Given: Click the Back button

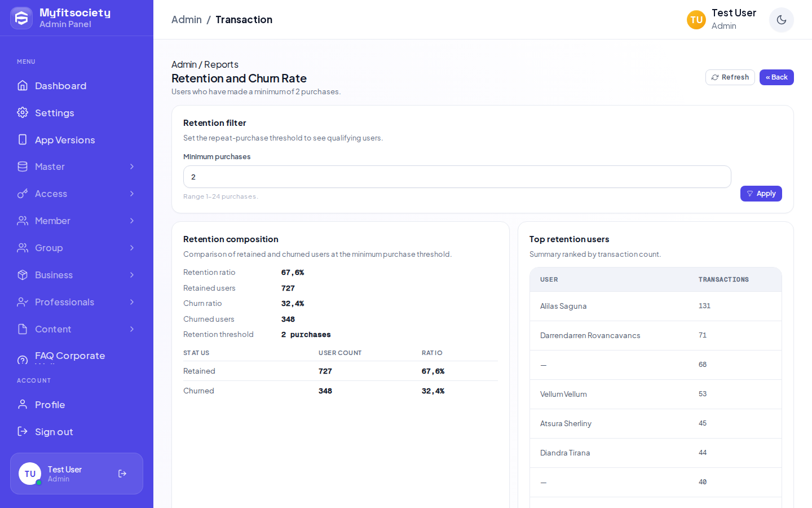Looking at the screenshot, I should pos(776,77).
